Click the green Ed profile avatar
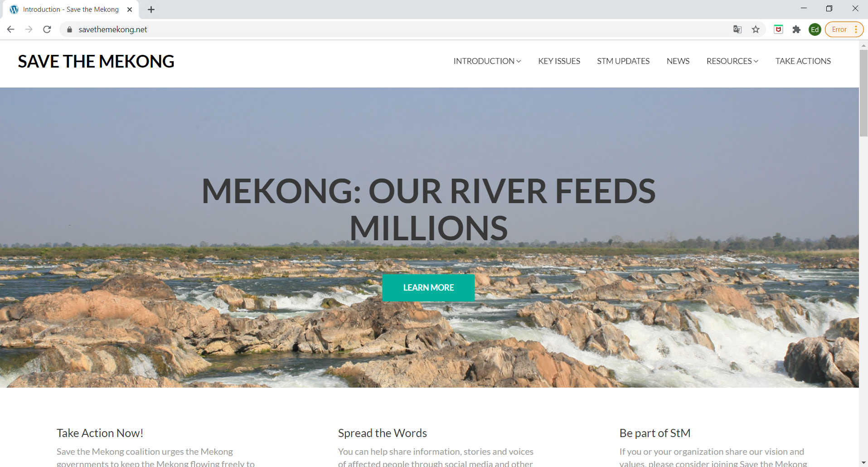The width and height of the screenshot is (868, 467). coord(815,29)
